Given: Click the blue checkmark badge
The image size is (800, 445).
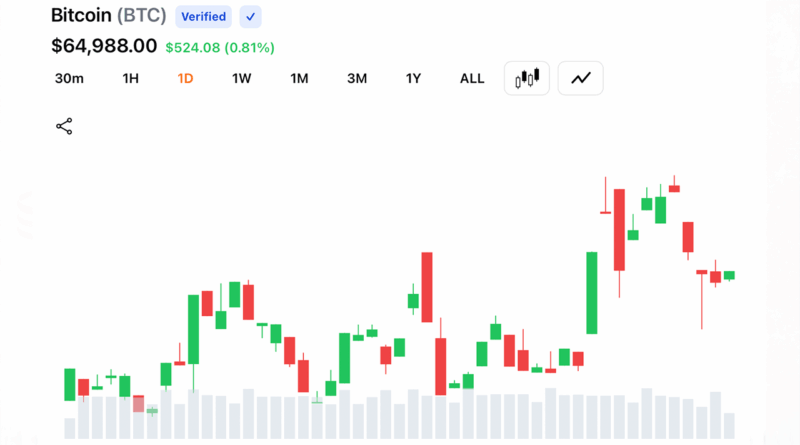Looking at the screenshot, I should pos(251,17).
